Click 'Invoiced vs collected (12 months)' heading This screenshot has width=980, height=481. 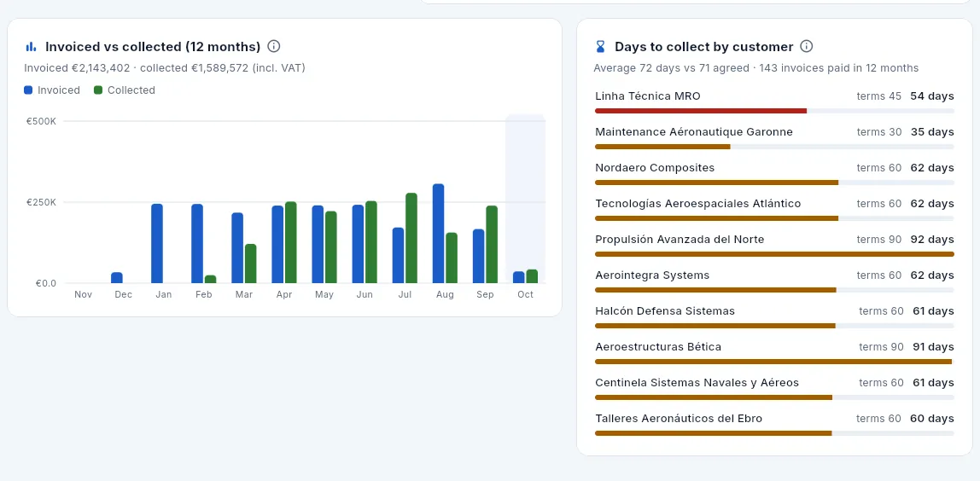(x=153, y=46)
